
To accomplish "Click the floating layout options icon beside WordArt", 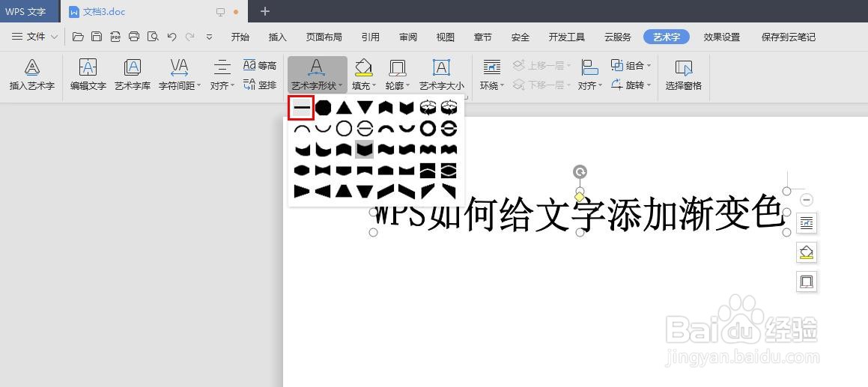I will [x=807, y=223].
